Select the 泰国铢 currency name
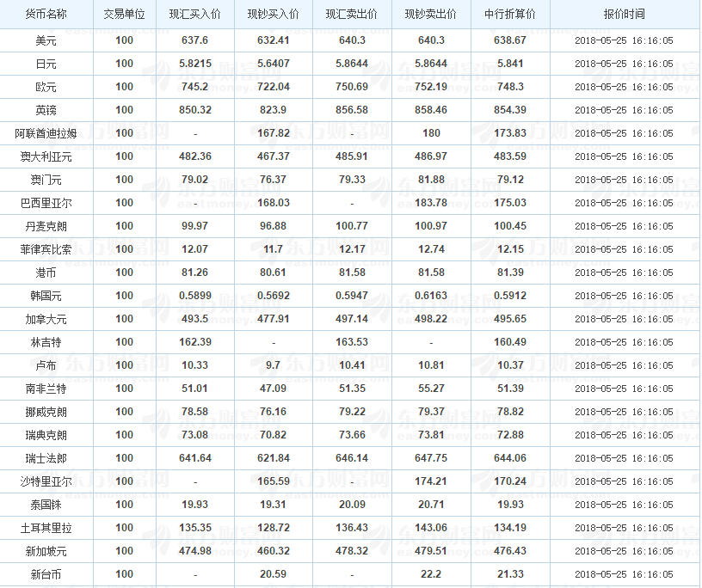The width and height of the screenshot is (702, 588). coord(46,505)
